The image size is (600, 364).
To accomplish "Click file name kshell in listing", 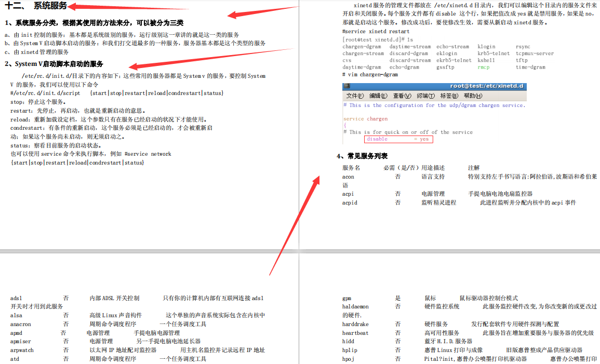I will point(486,60).
